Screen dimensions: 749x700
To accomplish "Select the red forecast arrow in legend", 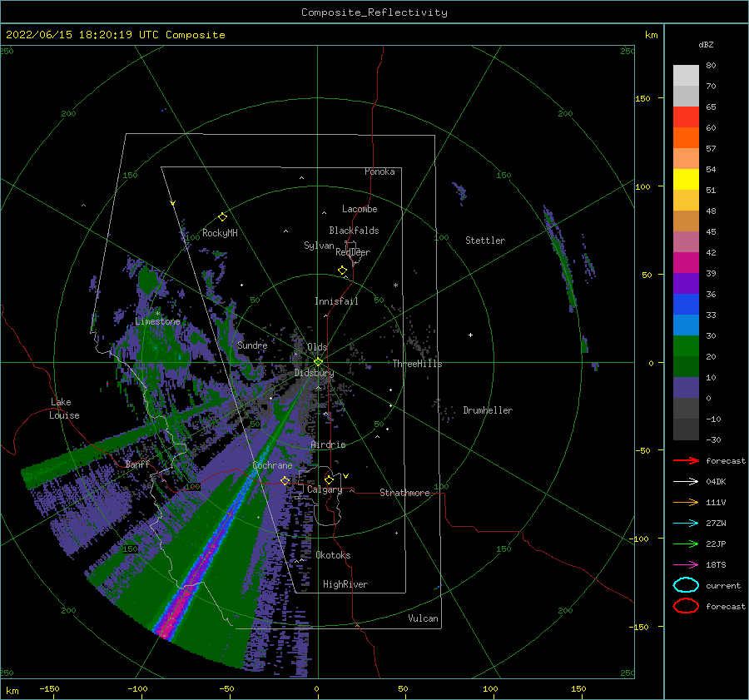I will pos(686,460).
